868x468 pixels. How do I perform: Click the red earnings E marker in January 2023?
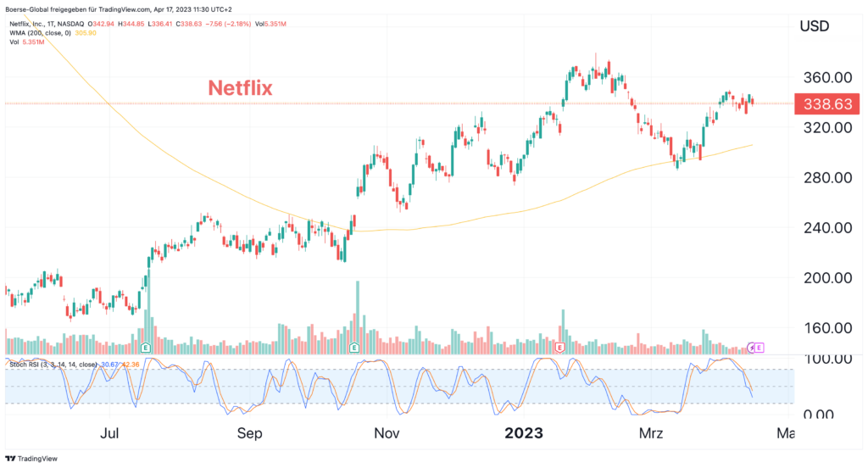coord(559,348)
